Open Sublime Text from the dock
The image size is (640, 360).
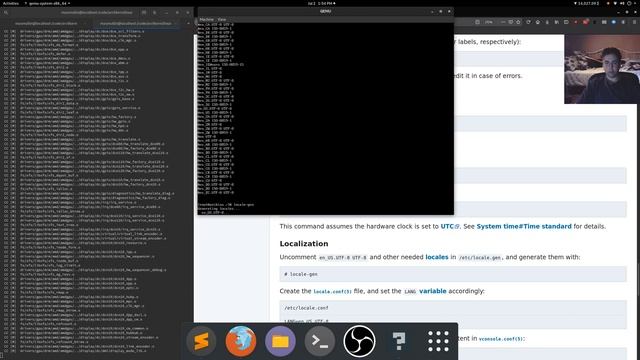coord(201,341)
